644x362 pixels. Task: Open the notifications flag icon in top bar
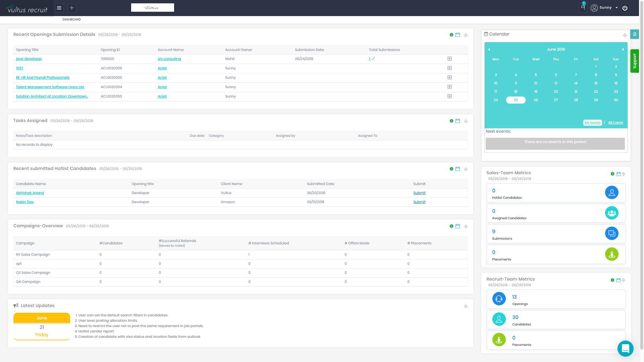click(583, 7)
